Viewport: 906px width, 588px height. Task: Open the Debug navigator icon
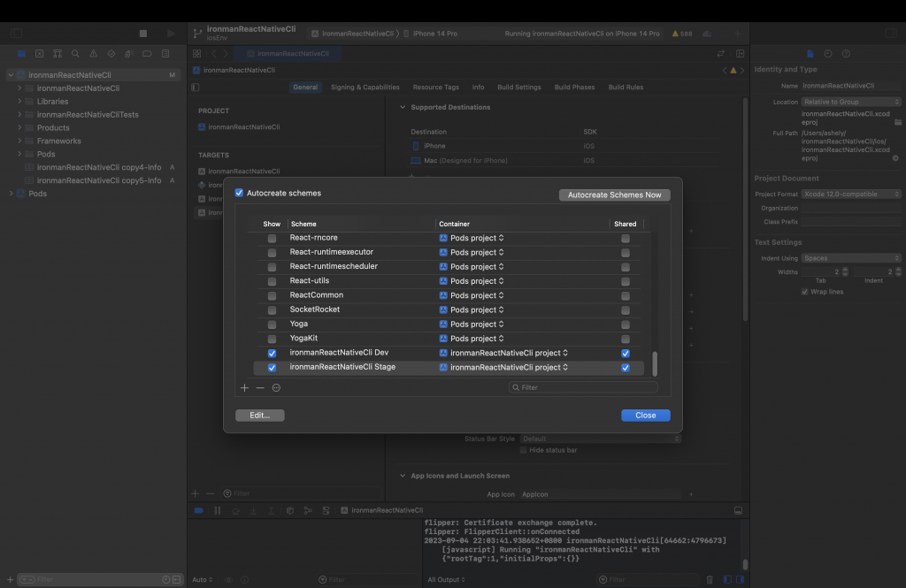coord(129,54)
